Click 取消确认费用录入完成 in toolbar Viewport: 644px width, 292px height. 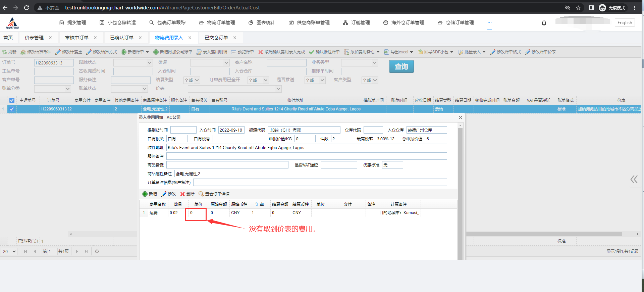point(281,52)
